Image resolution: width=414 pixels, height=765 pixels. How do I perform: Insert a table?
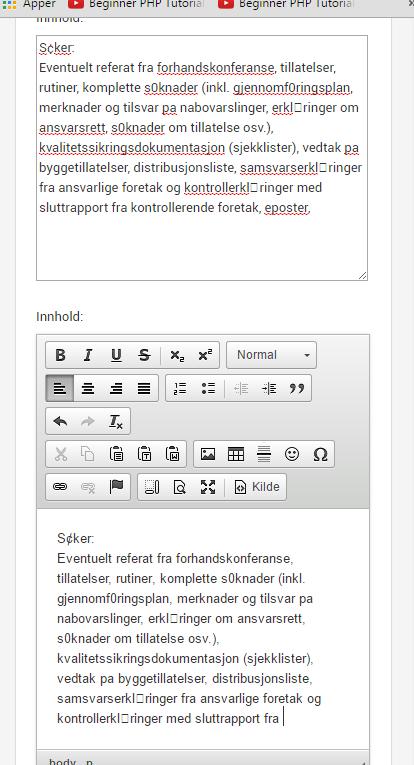(x=236, y=454)
